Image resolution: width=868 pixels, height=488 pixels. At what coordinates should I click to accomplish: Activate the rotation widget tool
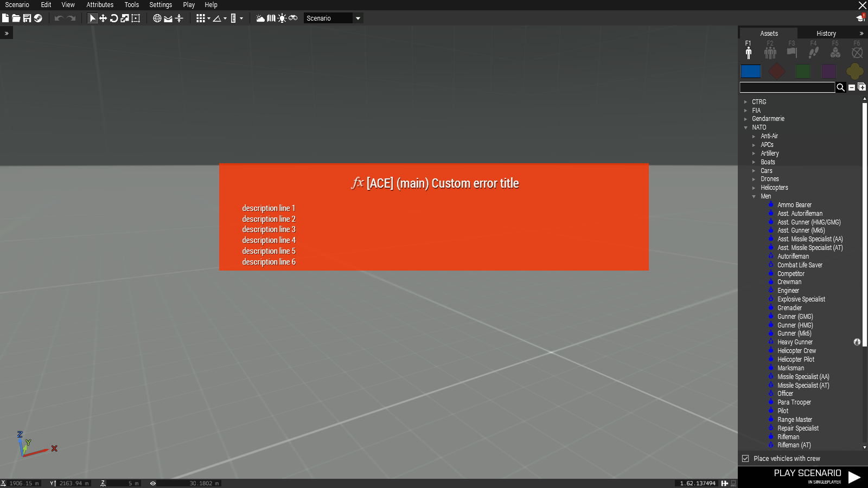point(114,18)
